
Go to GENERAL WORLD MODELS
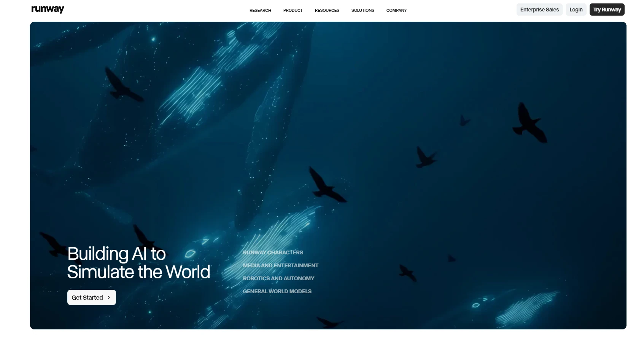pos(277,291)
